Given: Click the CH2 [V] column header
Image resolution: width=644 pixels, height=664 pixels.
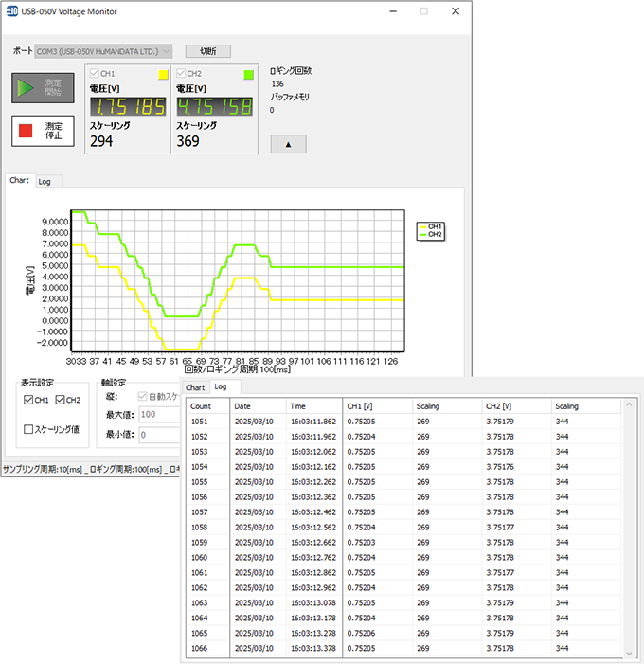Looking at the screenshot, I should click(516, 406).
